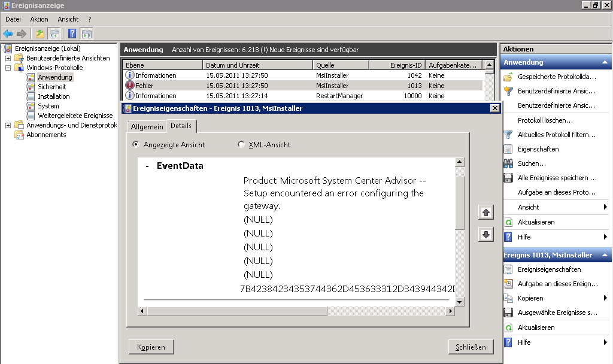Click the back arrow toolbar icon
This screenshot has height=364, width=613.
8,34
